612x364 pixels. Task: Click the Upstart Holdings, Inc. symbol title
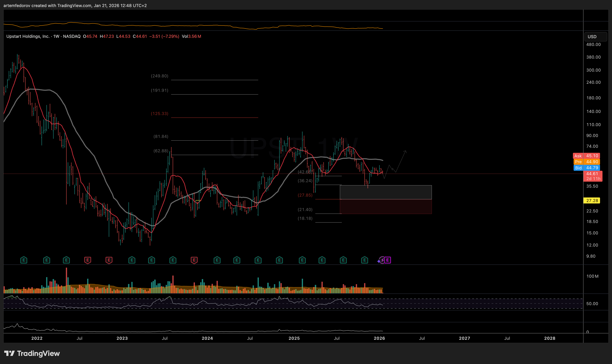coord(28,36)
